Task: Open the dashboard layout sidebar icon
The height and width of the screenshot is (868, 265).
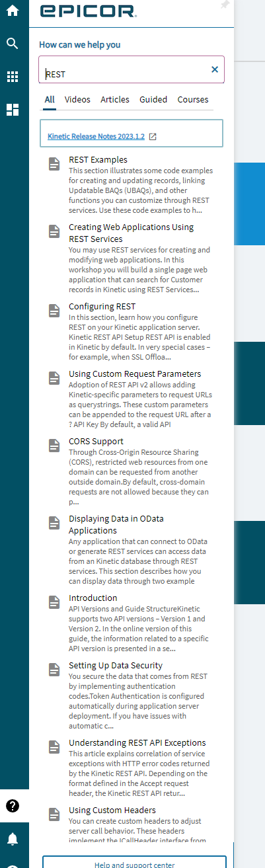Action: (13, 110)
